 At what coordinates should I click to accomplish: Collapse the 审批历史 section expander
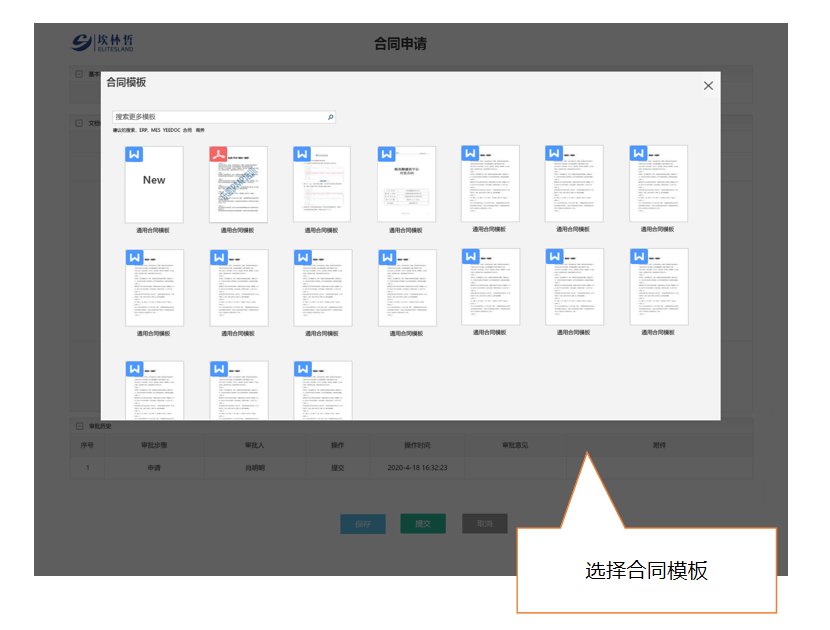click(x=80, y=426)
